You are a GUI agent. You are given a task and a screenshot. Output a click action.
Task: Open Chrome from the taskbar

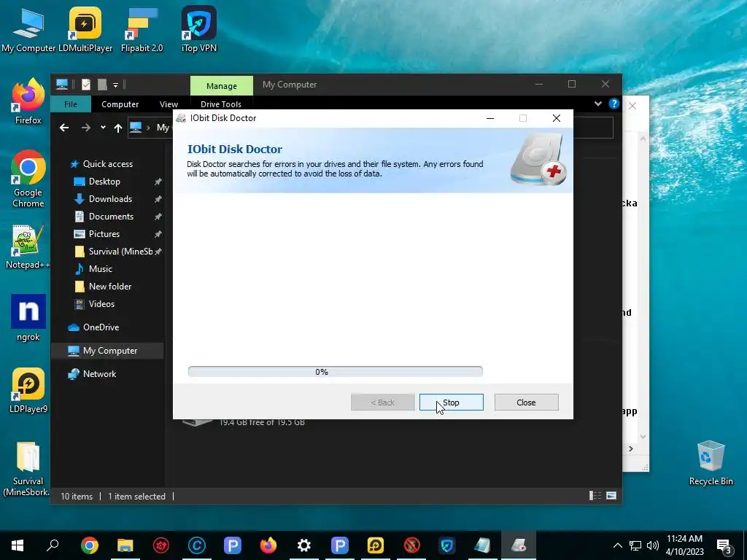point(90,545)
